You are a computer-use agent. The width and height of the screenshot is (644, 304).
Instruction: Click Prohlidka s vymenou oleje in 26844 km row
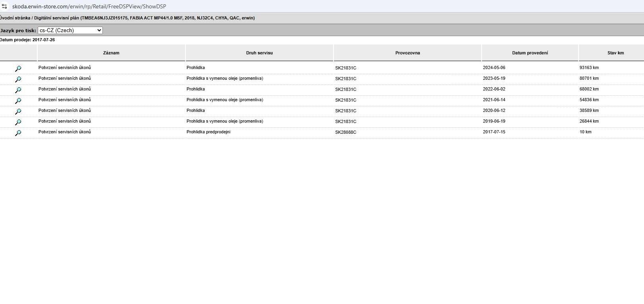[x=225, y=121]
